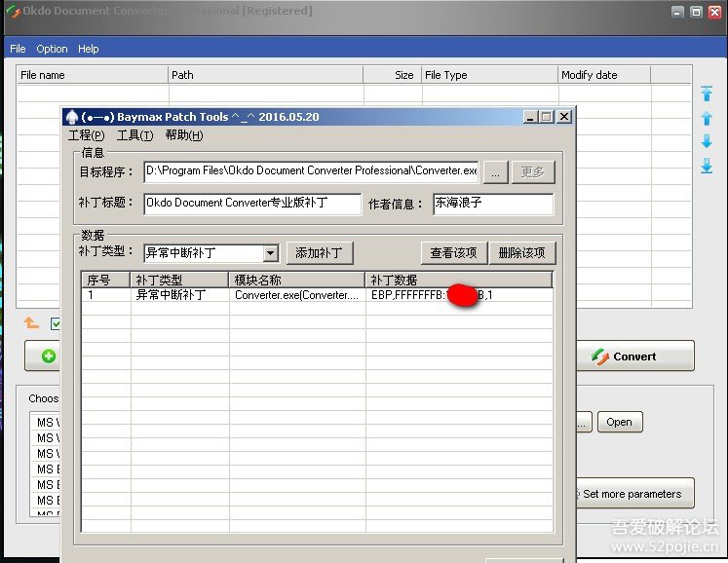The height and width of the screenshot is (563, 728).
Task: Click the Baymax Patch Tools title icon
Action: click(71, 117)
